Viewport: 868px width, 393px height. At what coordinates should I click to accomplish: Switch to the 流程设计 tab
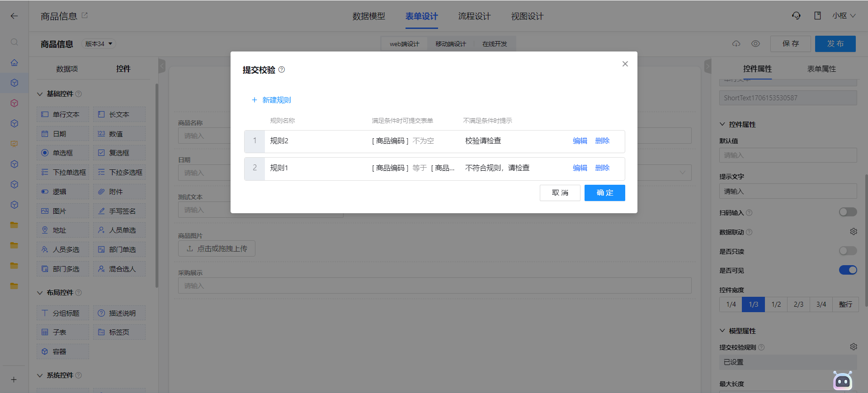tap(474, 16)
